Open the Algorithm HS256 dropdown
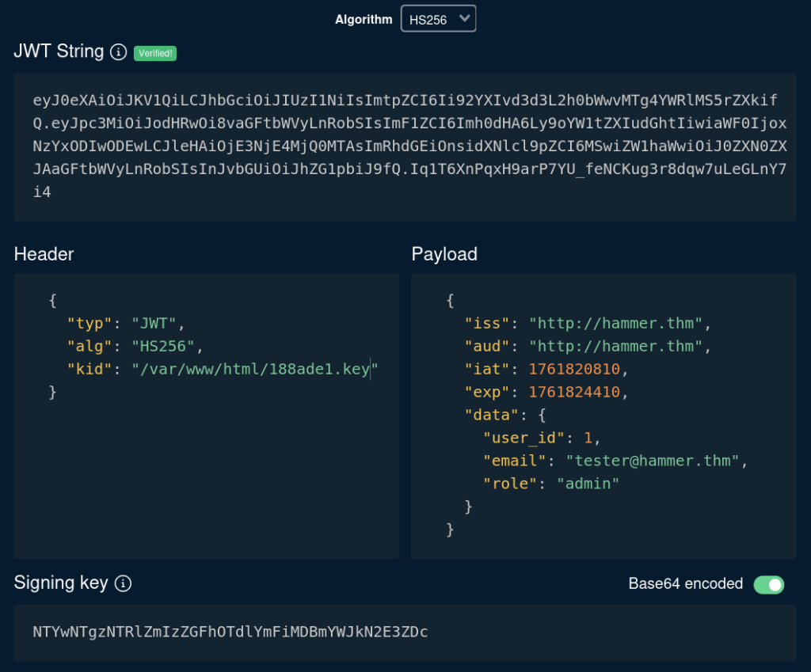Viewport: 811px width, 672px height. [x=438, y=19]
